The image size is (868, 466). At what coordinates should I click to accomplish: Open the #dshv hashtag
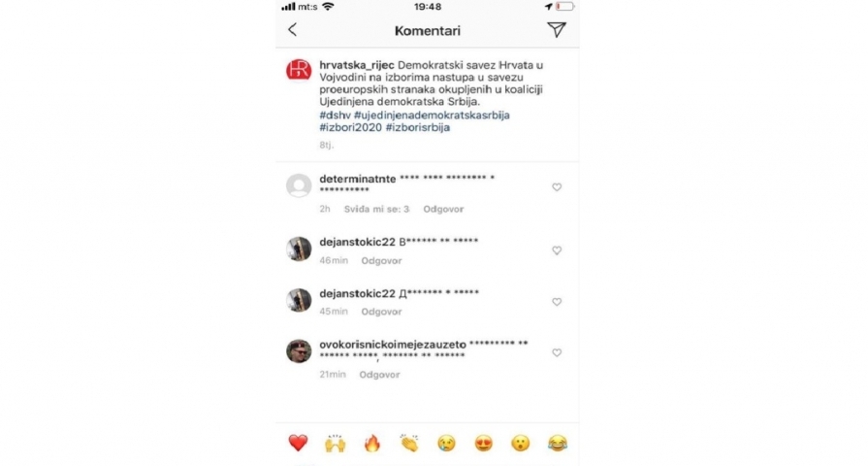(335, 116)
